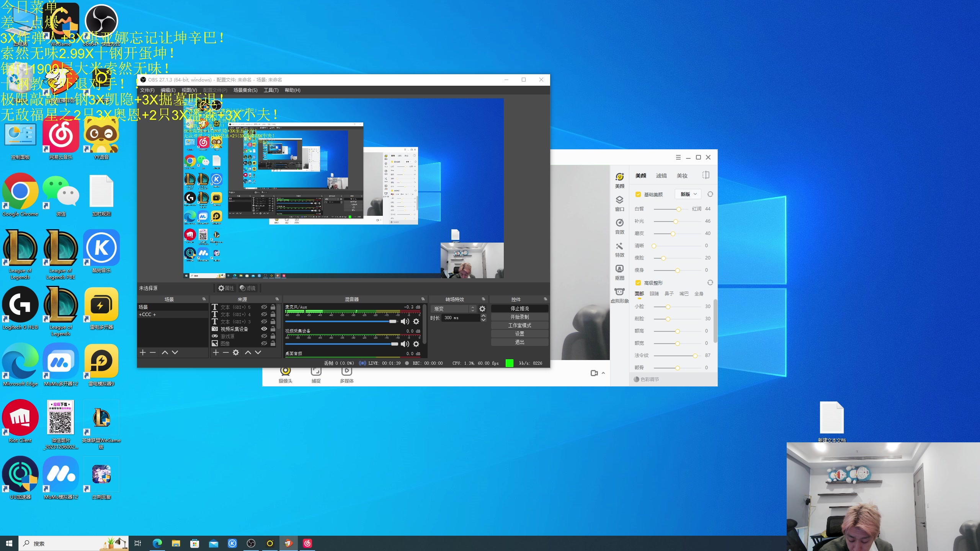Mute the 视频采集设备 speaker icon in mixer
The width and height of the screenshot is (980, 551).
[405, 344]
